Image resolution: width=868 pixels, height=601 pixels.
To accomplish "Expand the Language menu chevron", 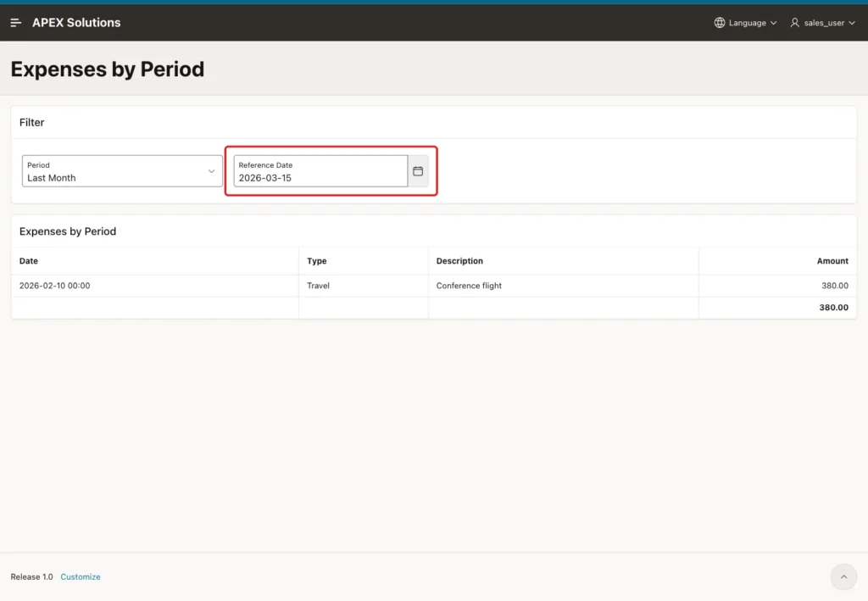I will click(773, 23).
